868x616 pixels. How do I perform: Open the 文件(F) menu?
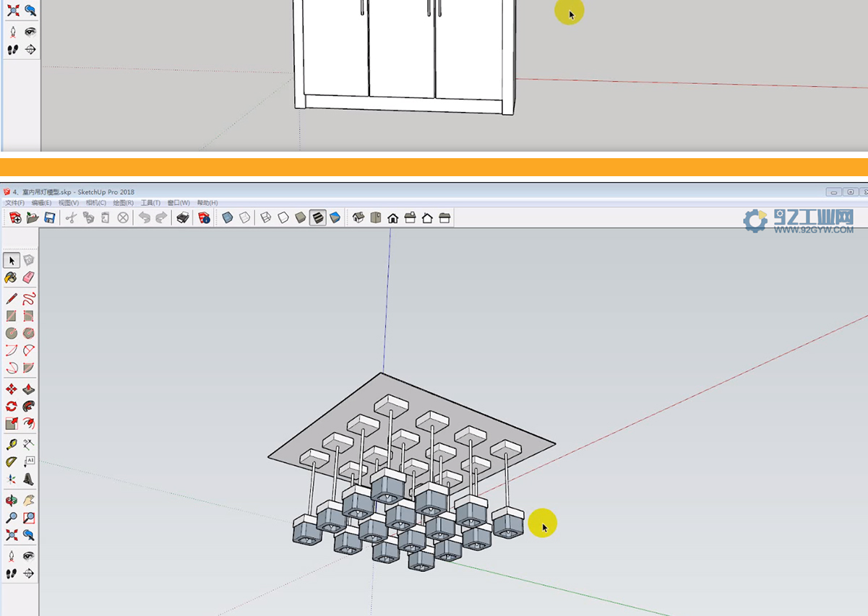[x=13, y=203]
